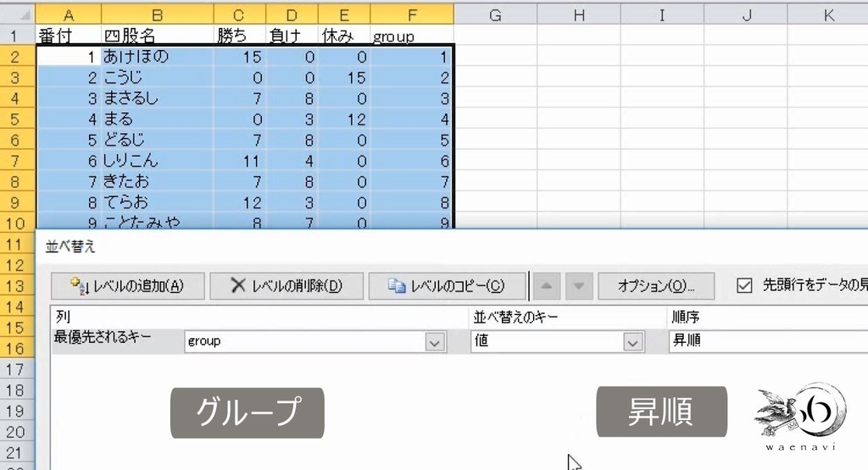Click the 順序 column heading
This screenshot has height=470, width=868.
tap(685, 318)
